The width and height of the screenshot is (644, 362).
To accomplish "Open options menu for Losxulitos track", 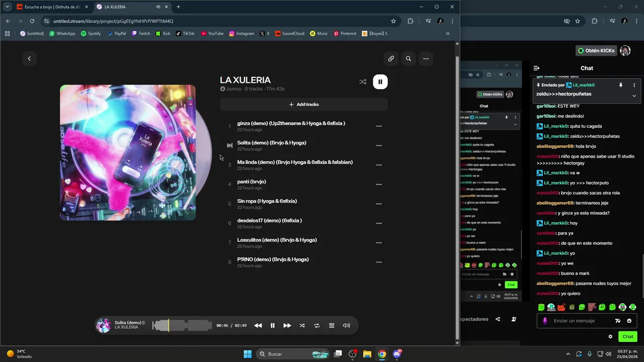I will click(379, 242).
